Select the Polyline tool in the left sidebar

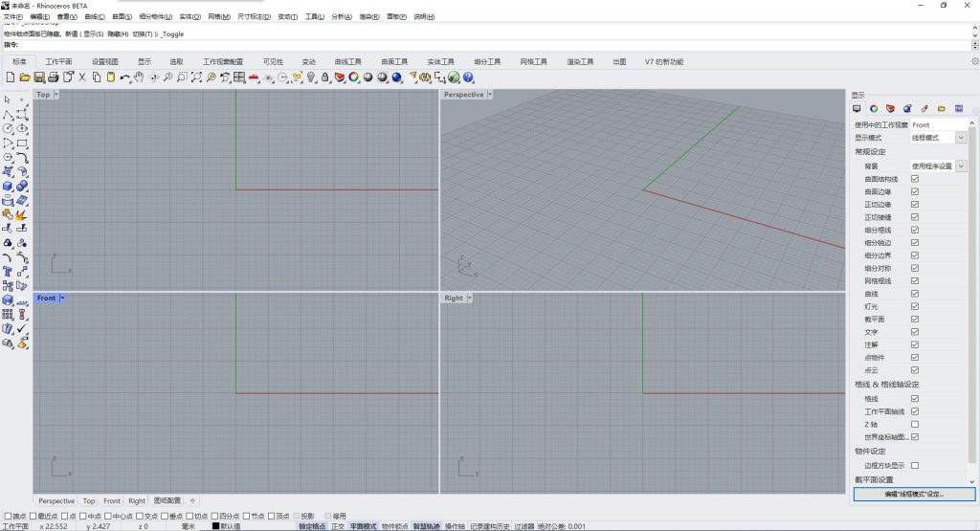(x=8, y=114)
